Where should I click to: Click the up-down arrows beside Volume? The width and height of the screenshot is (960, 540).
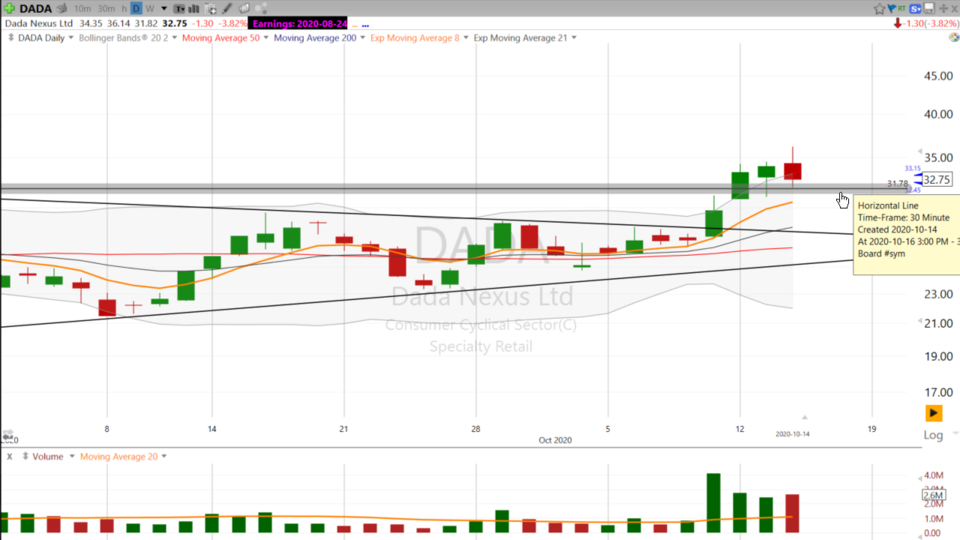point(25,456)
